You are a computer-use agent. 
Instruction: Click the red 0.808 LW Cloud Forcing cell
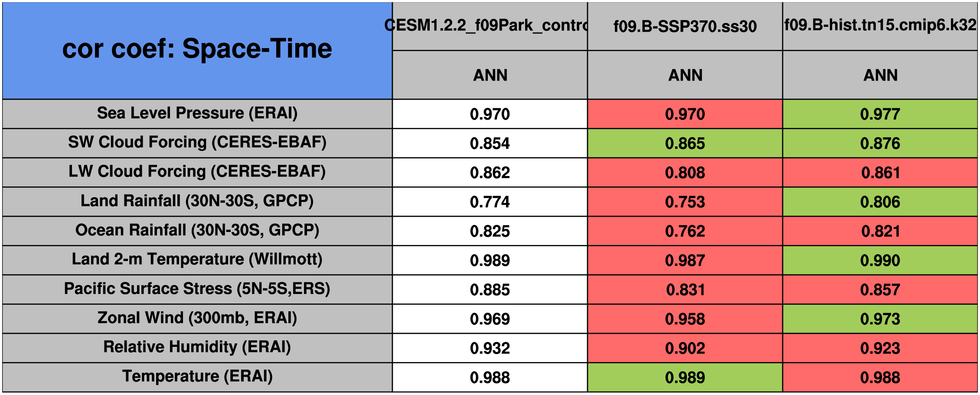tap(685, 173)
